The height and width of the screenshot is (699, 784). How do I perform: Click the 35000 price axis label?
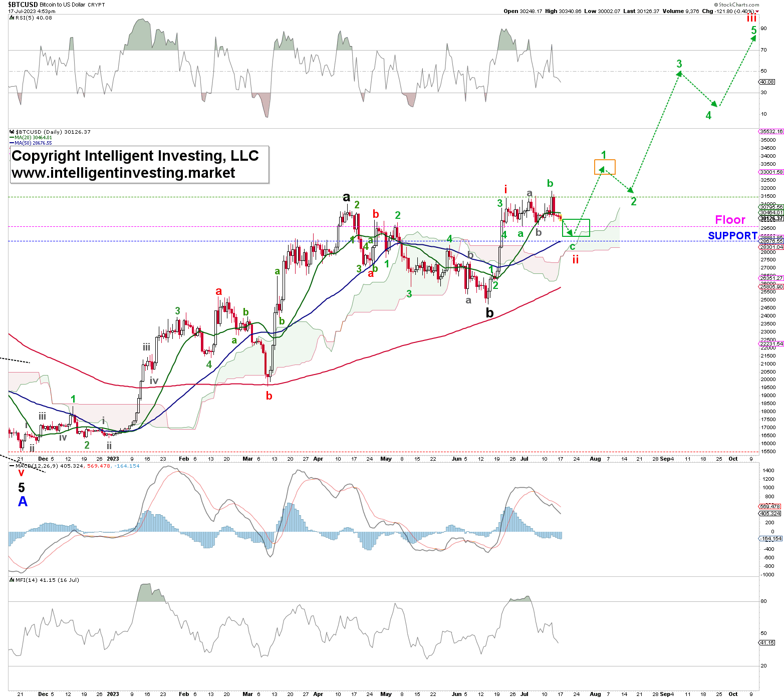tap(768, 140)
